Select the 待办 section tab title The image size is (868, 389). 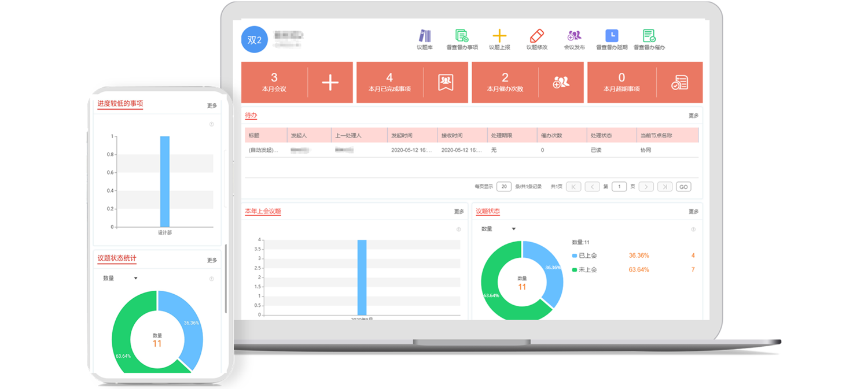(x=251, y=116)
